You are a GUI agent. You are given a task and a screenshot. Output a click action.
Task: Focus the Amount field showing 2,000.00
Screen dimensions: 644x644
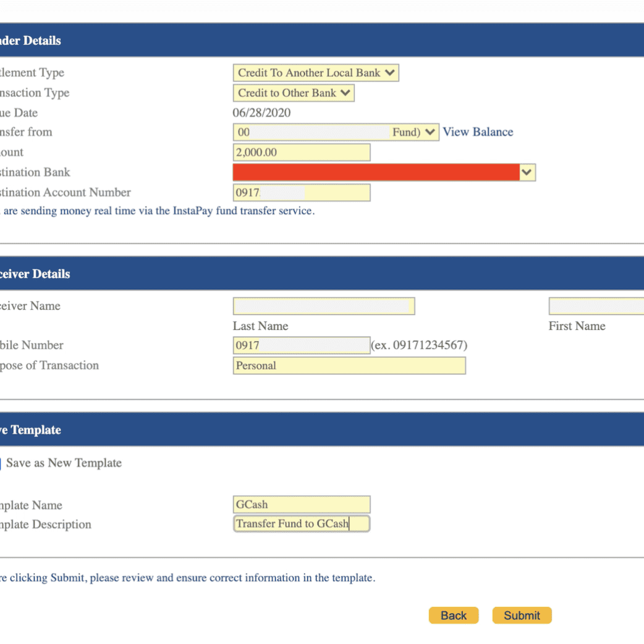301,153
